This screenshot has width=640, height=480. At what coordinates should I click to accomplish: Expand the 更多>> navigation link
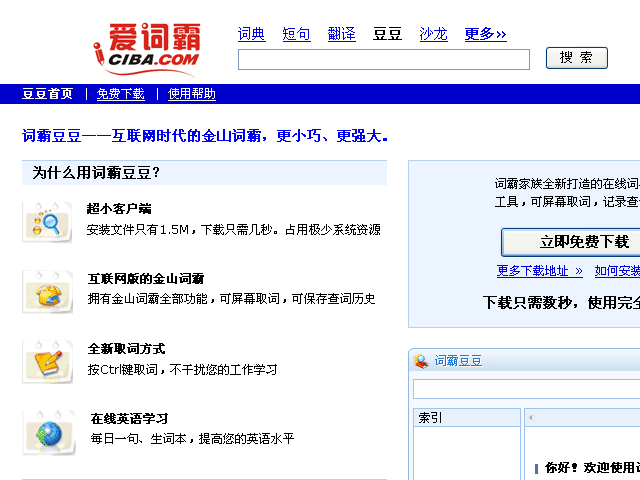click(x=485, y=34)
